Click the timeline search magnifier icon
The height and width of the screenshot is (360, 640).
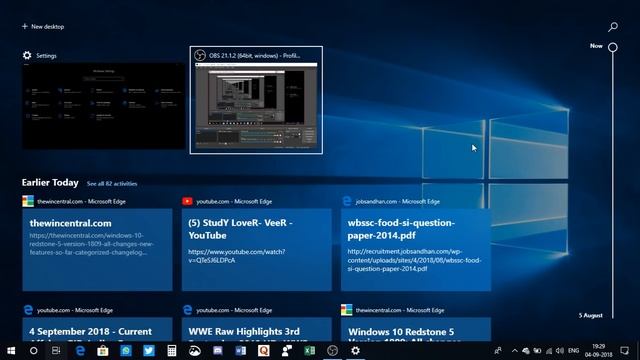(613, 27)
